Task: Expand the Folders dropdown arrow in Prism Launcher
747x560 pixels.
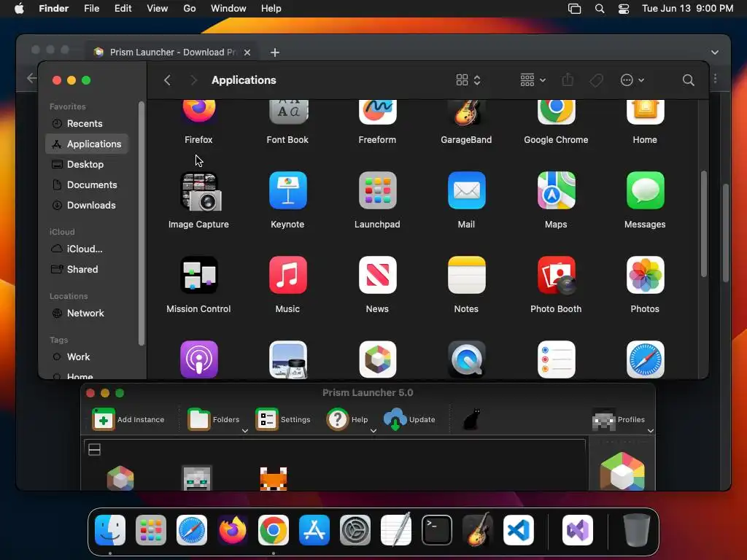Action: (x=245, y=430)
